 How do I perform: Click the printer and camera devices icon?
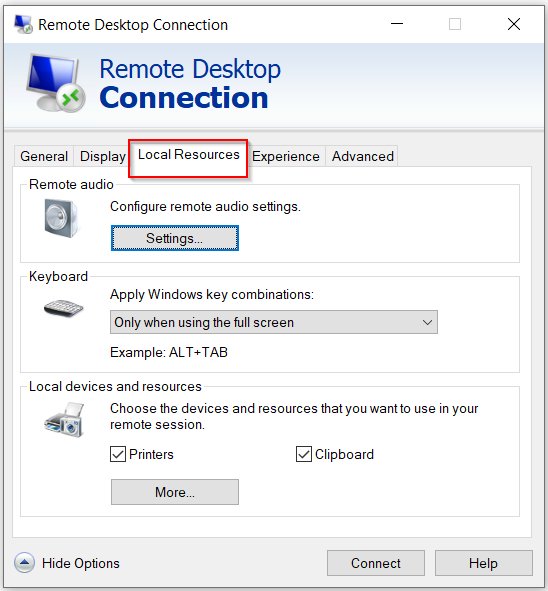click(64, 420)
